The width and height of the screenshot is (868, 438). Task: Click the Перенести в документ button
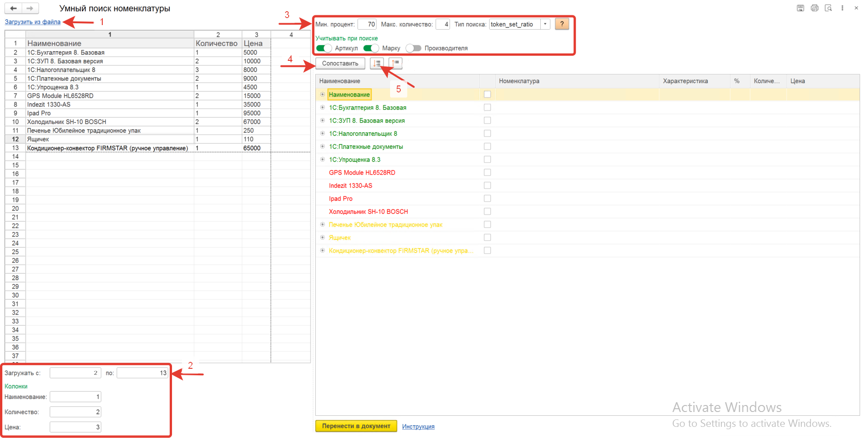(356, 426)
